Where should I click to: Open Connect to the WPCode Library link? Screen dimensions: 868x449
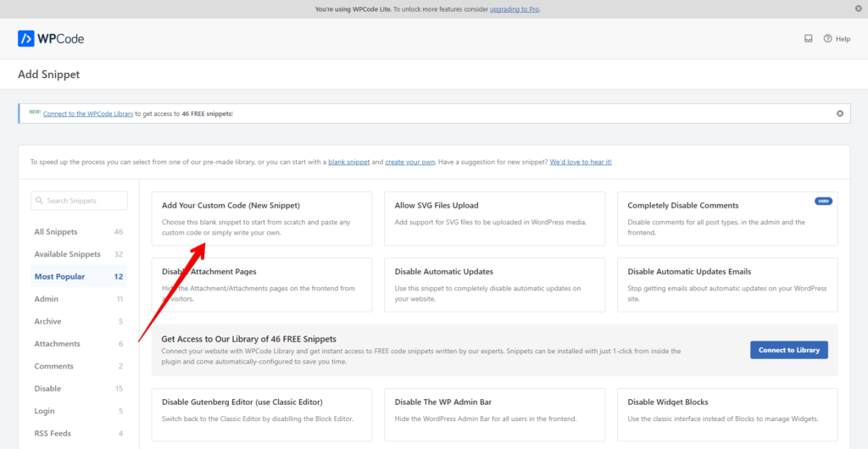pos(88,114)
